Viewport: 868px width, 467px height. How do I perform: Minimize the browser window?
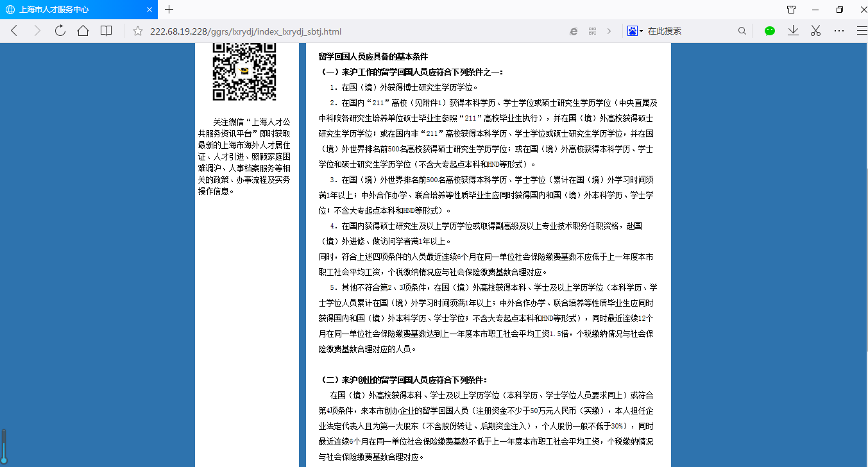click(x=815, y=10)
